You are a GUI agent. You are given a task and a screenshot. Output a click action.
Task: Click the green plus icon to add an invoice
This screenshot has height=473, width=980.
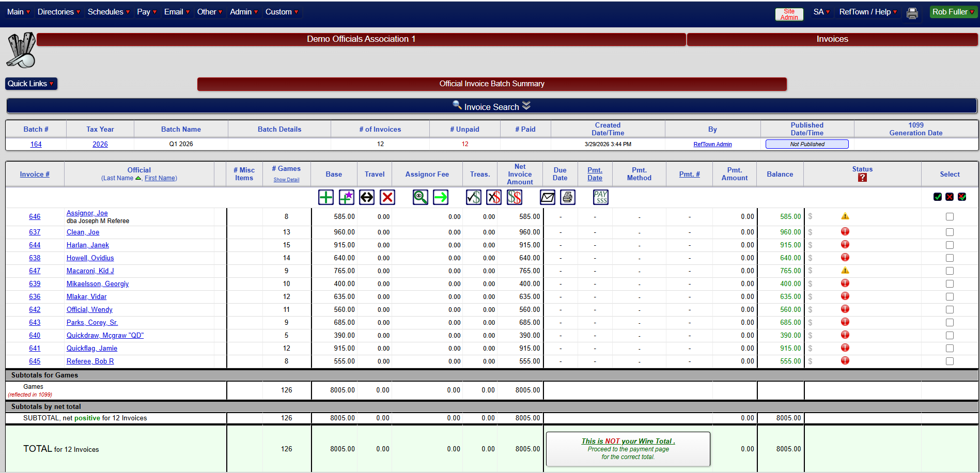tap(325, 197)
